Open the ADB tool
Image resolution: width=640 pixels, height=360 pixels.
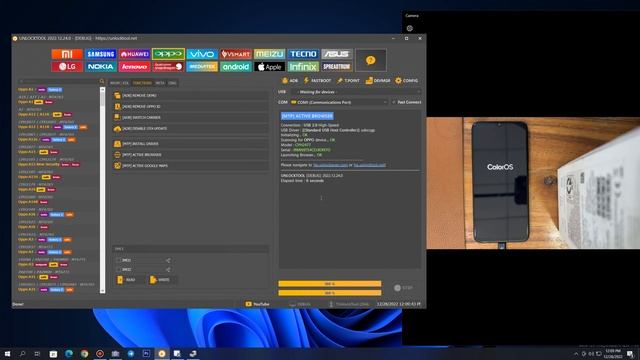290,81
